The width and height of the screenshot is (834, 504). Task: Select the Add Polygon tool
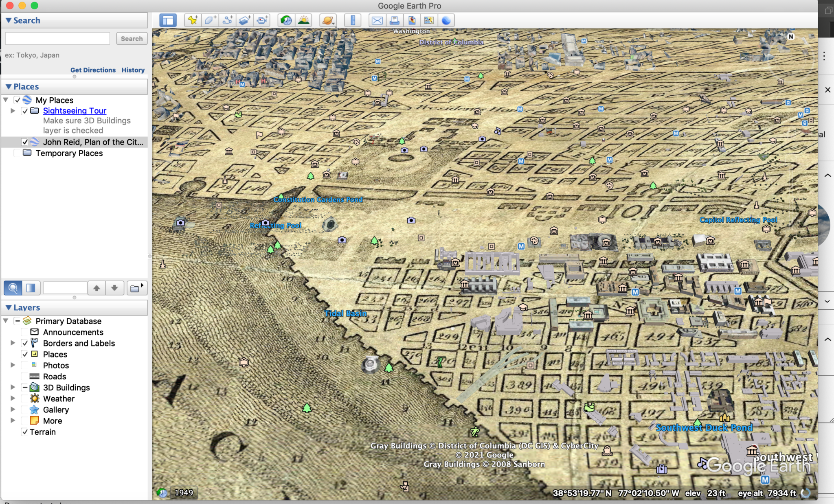(x=210, y=20)
